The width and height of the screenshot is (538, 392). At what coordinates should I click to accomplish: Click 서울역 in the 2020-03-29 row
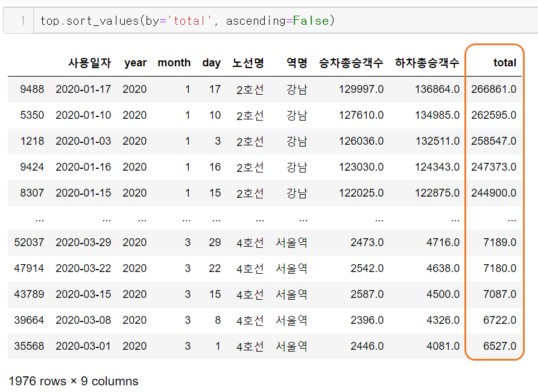coord(291,242)
